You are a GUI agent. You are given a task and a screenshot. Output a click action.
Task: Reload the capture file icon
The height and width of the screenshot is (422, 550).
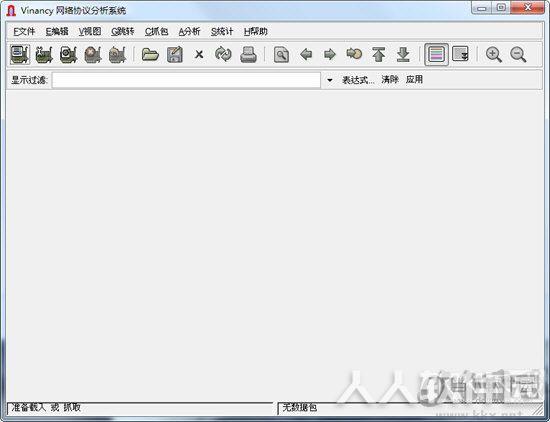pos(223,55)
